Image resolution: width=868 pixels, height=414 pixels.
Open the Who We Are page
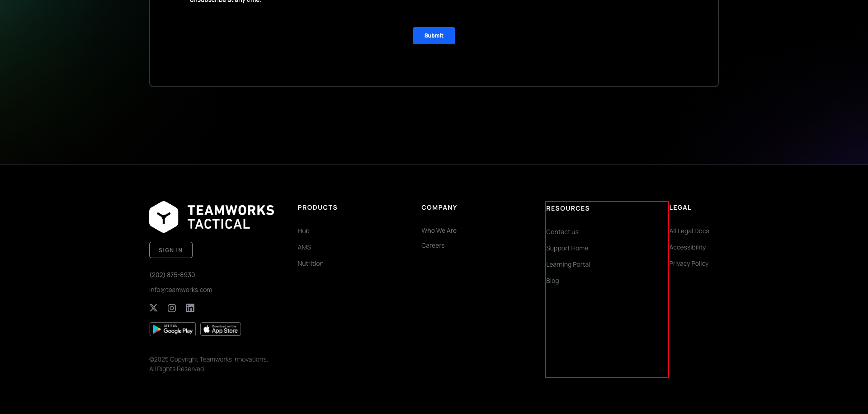click(x=439, y=231)
